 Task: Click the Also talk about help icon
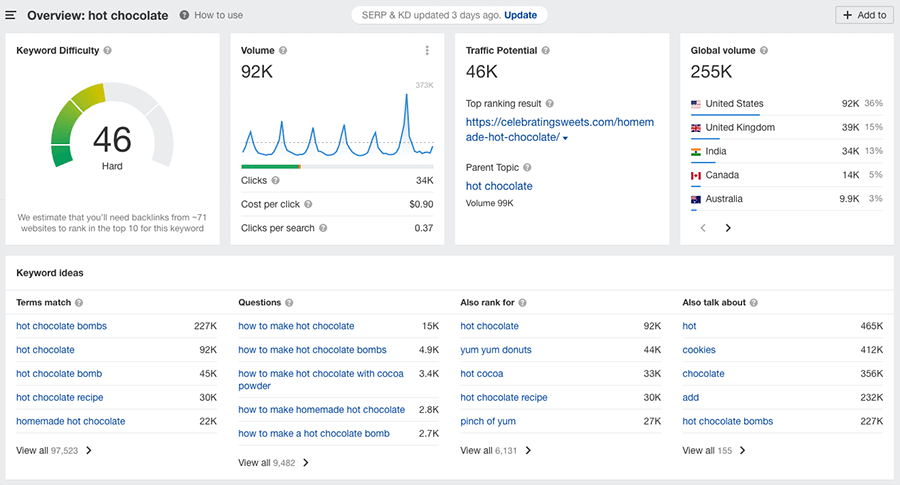[753, 302]
